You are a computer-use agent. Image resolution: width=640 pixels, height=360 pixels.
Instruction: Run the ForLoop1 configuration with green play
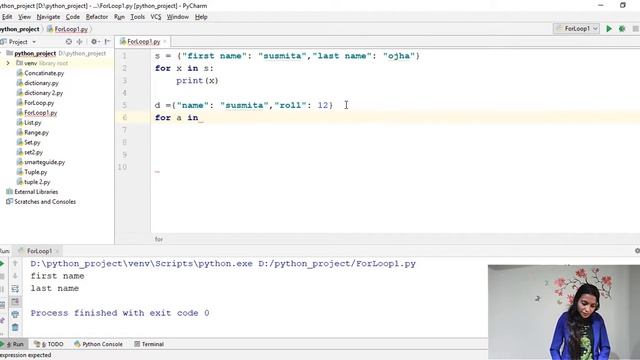(x=609, y=29)
